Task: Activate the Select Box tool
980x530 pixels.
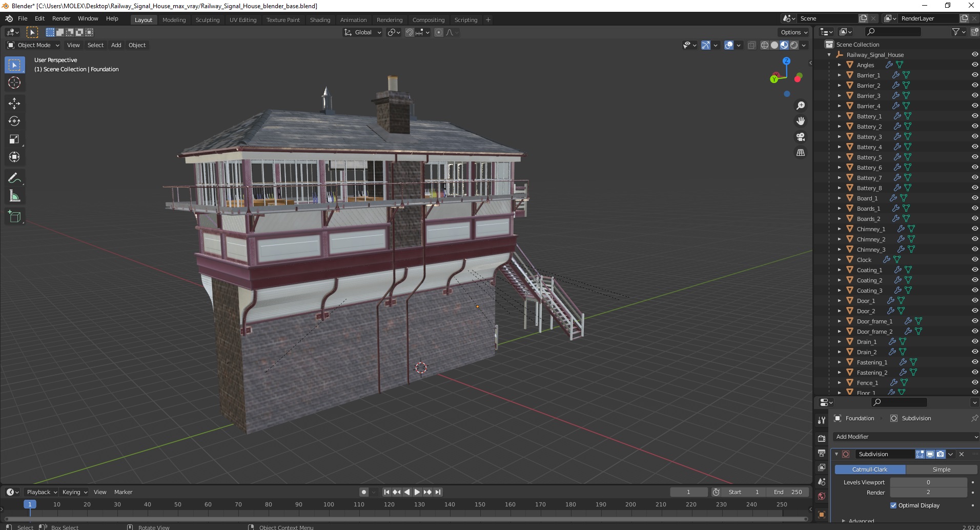Action: coord(14,65)
